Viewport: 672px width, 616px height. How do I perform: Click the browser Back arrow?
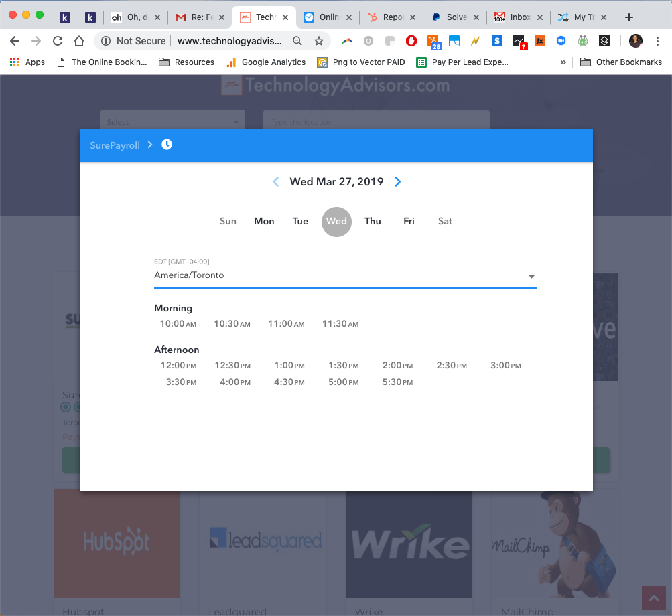click(15, 41)
